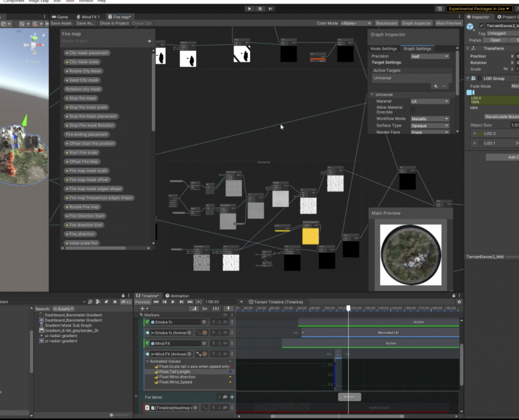The width and height of the screenshot is (519, 420).
Task: Click the LOD 0 bar in LOD Group
Action: point(494,100)
